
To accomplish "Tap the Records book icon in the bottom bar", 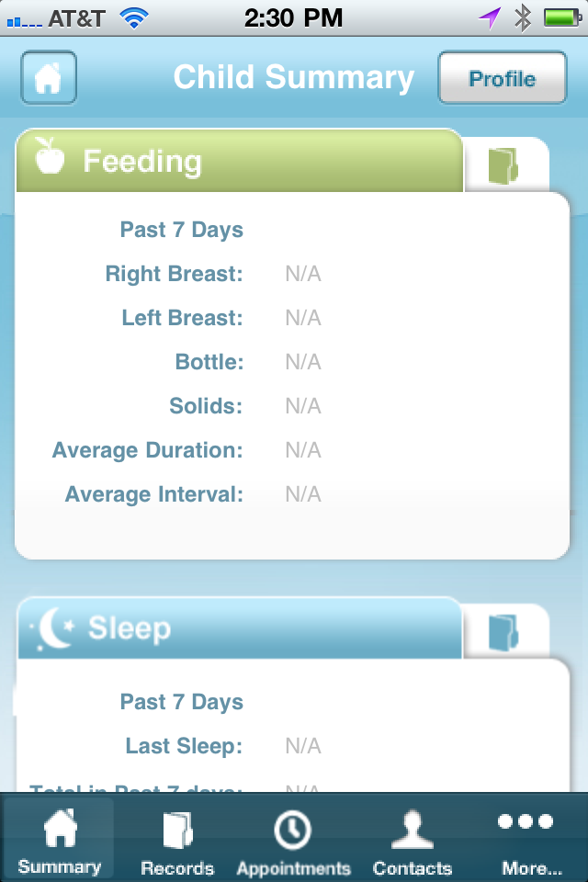I will [x=177, y=829].
